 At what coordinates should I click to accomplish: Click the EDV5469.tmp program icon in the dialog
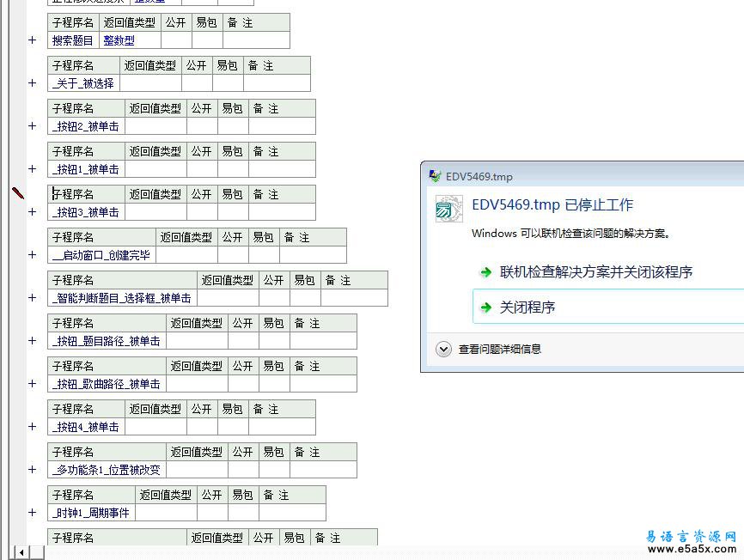click(x=448, y=210)
